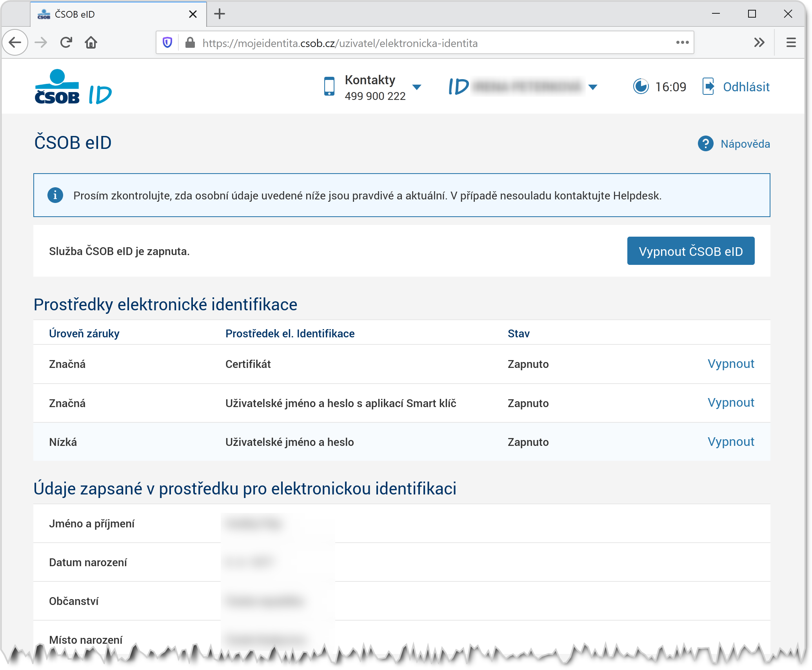Click the question mark help icon
The height and width of the screenshot is (670, 812).
pos(705,144)
